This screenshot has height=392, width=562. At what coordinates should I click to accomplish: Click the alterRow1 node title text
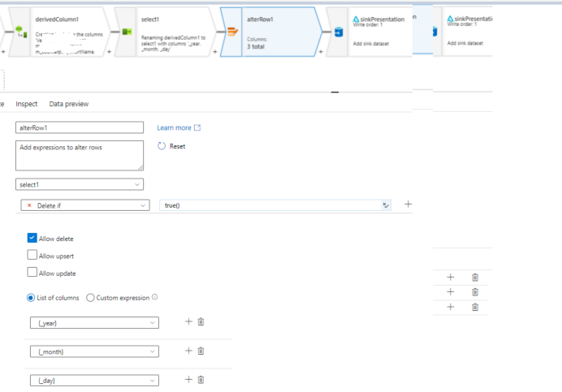[260, 19]
